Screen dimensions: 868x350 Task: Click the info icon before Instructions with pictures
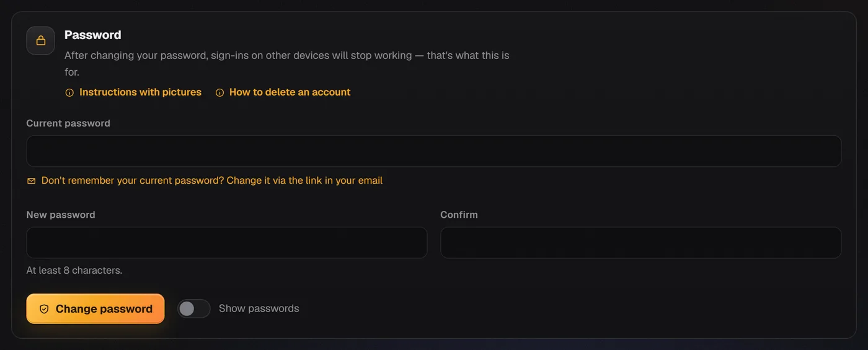coord(69,92)
